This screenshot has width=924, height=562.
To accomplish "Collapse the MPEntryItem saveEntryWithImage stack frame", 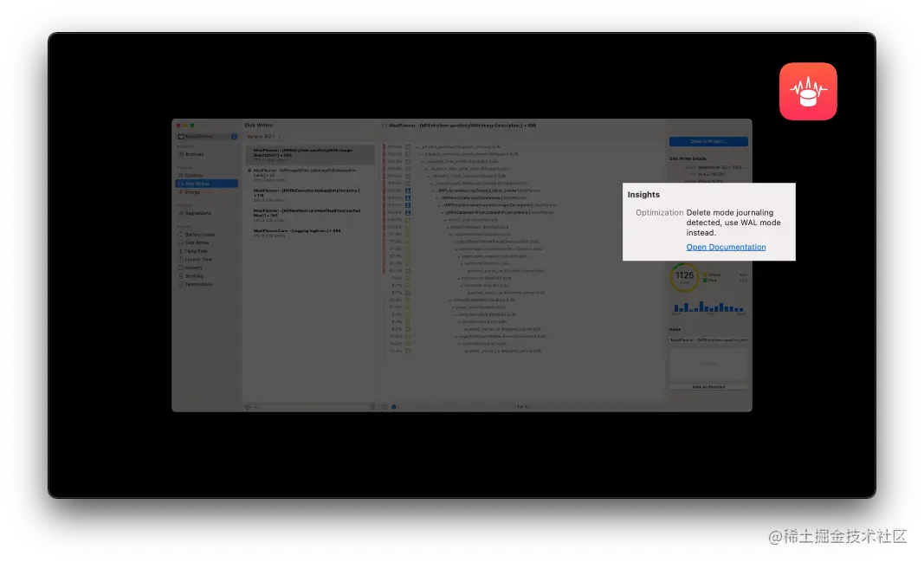I will 442,205.
